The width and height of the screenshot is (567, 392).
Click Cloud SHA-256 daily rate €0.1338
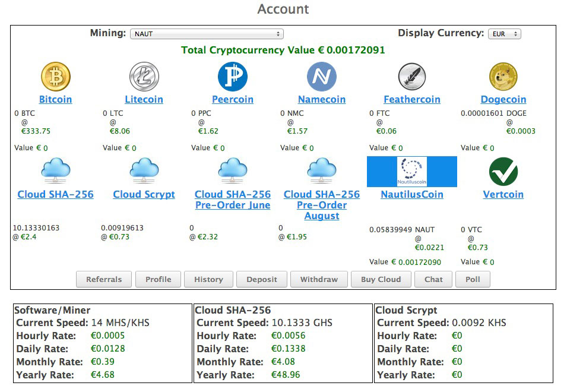coord(288,349)
